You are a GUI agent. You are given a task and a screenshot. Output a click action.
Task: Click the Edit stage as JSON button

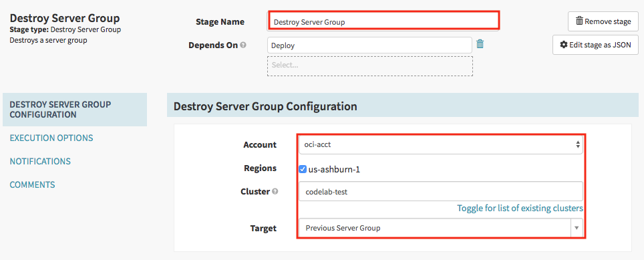click(595, 45)
